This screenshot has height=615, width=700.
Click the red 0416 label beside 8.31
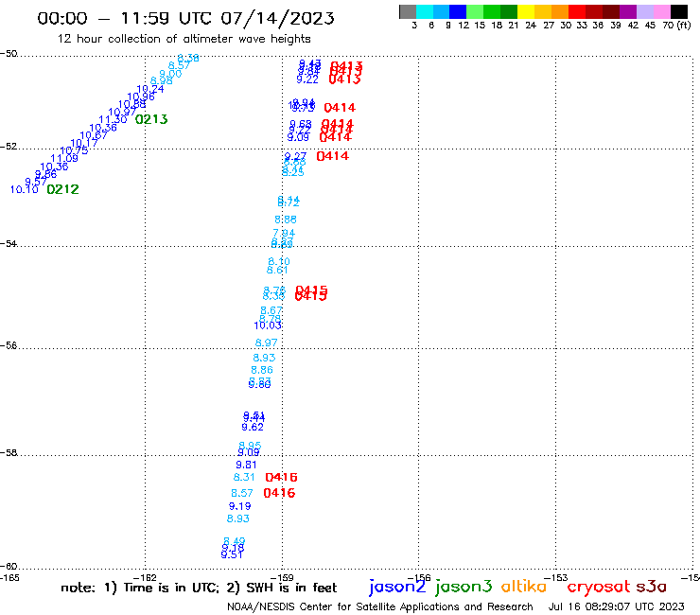pyautogui.click(x=281, y=477)
